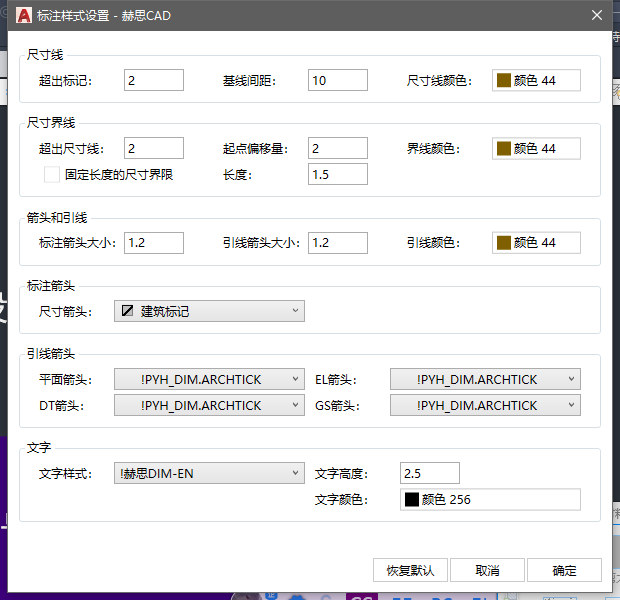This screenshot has height=600, width=620.
Task: Click the 恢复默认 button
Action: pyautogui.click(x=410, y=570)
